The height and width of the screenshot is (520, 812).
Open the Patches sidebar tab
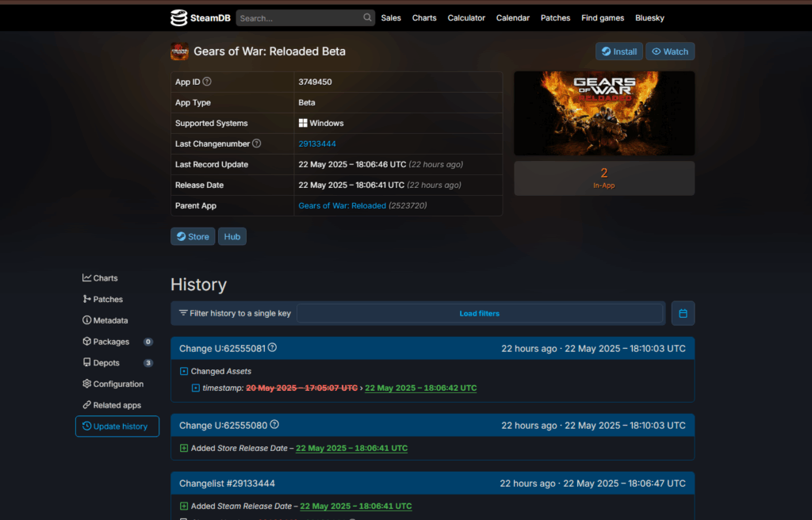(x=117, y=300)
